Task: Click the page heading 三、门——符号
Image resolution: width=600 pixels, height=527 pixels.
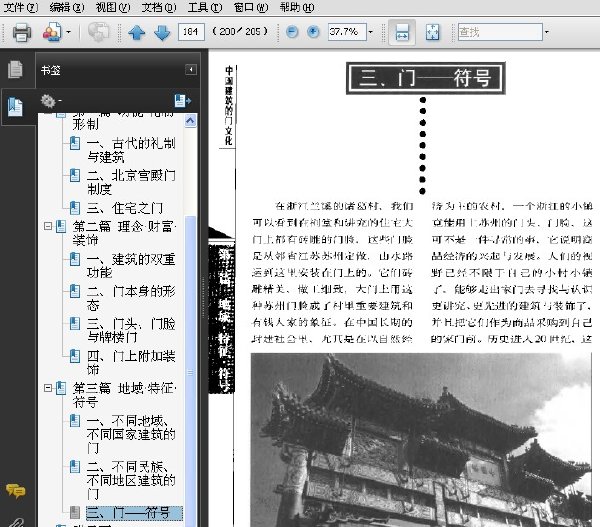Action: click(x=426, y=78)
